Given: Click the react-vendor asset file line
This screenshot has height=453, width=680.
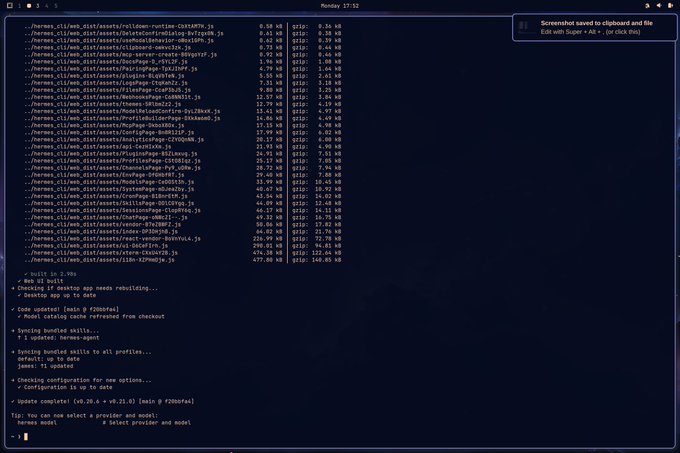Looking at the screenshot, I should (x=112, y=239).
